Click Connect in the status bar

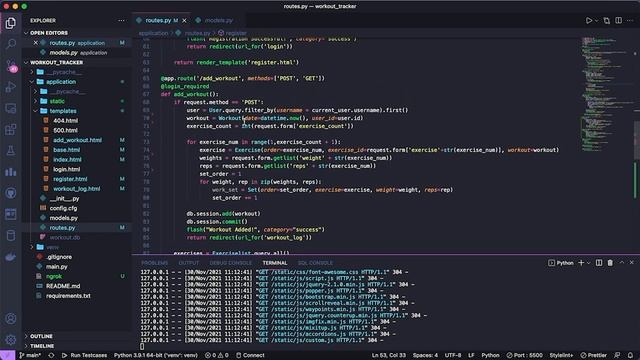pos(250,356)
